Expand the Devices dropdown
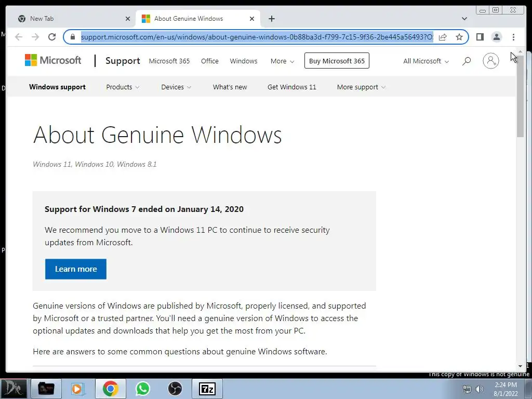This screenshot has height=399, width=532. point(176,87)
